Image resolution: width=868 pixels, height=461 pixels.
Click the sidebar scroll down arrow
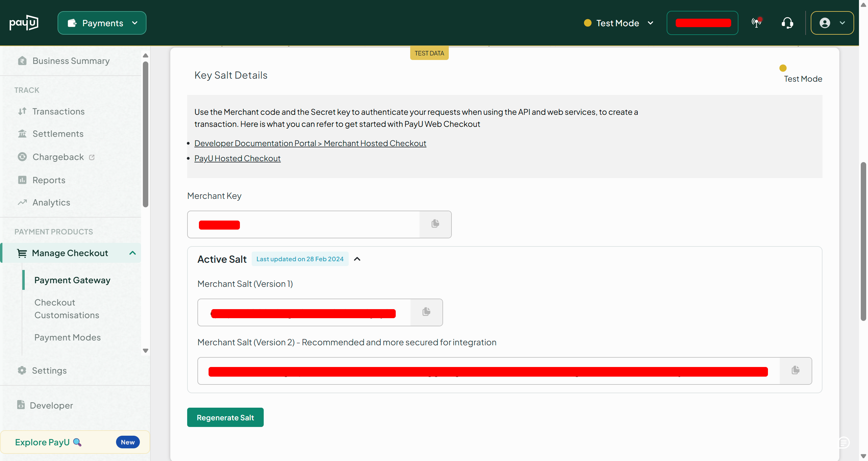point(145,351)
